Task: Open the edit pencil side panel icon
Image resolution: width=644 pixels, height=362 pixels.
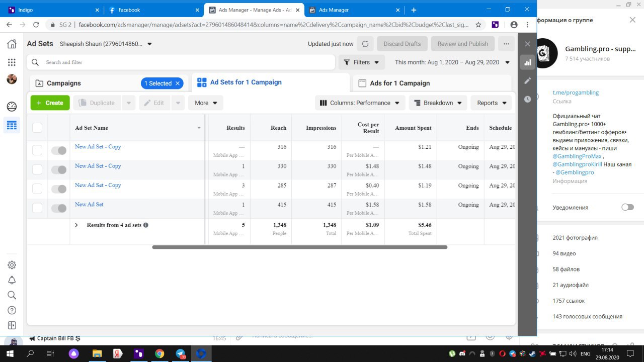Action: pyautogui.click(x=527, y=80)
